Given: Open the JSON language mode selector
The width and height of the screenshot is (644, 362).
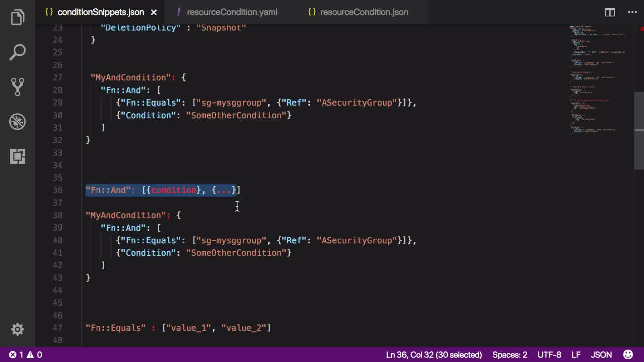Looking at the screenshot, I should [601, 355].
